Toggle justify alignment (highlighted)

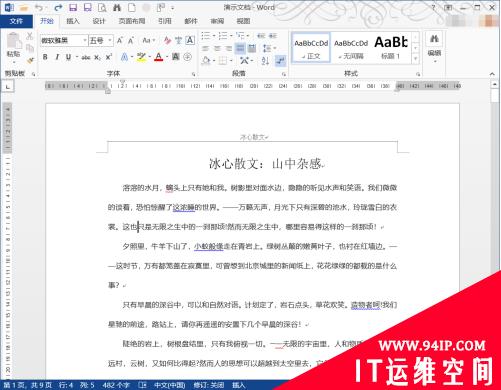pos(240,49)
